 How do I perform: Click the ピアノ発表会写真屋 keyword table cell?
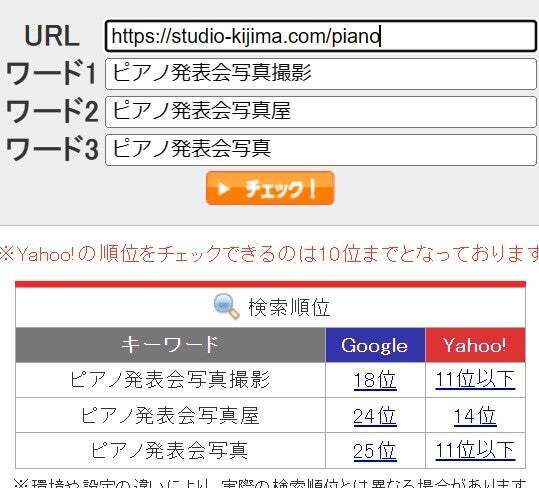[x=170, y=415]
